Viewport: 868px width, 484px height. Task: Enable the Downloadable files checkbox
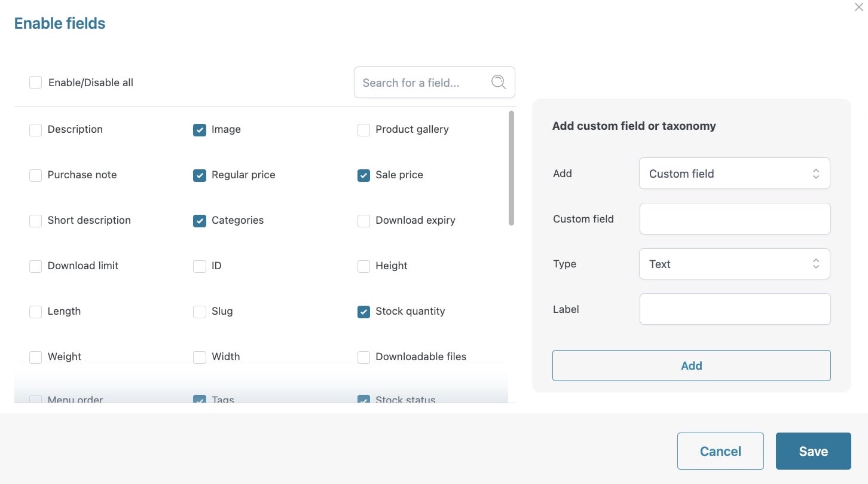[363, 357]
